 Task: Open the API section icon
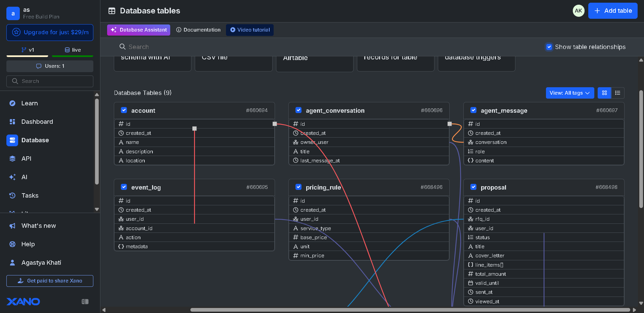tap(12, 159)
